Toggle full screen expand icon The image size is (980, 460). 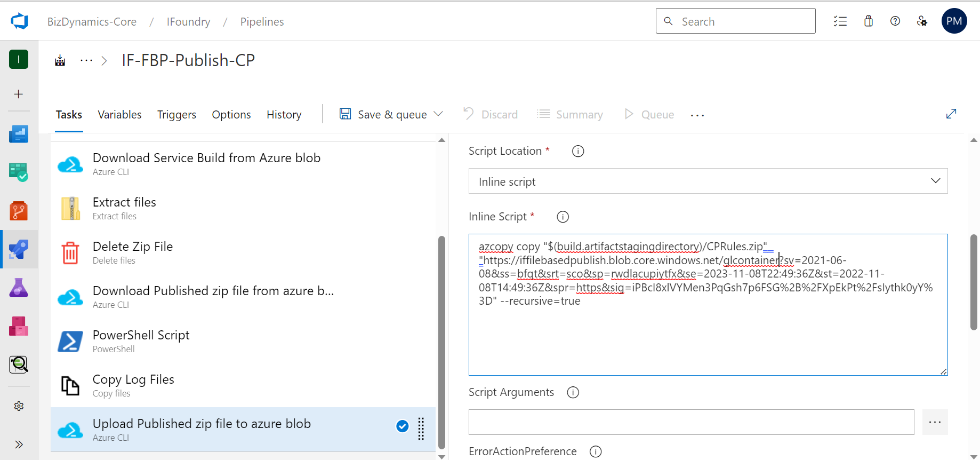(951, 114)
